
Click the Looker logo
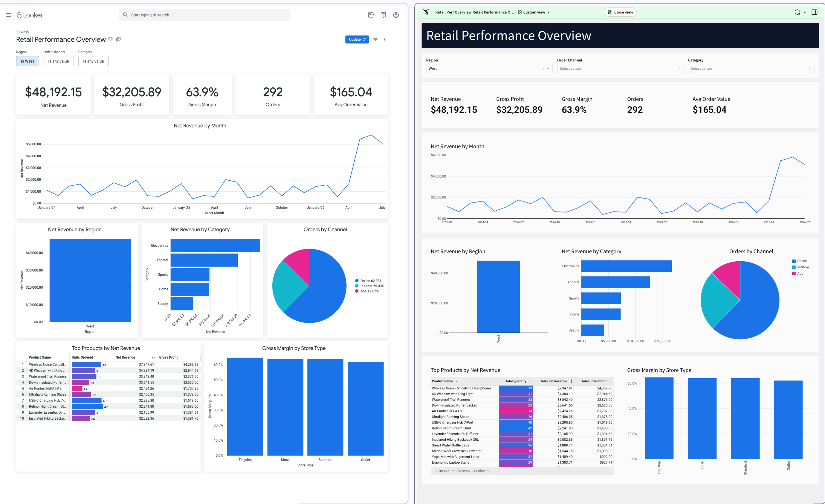30,15
